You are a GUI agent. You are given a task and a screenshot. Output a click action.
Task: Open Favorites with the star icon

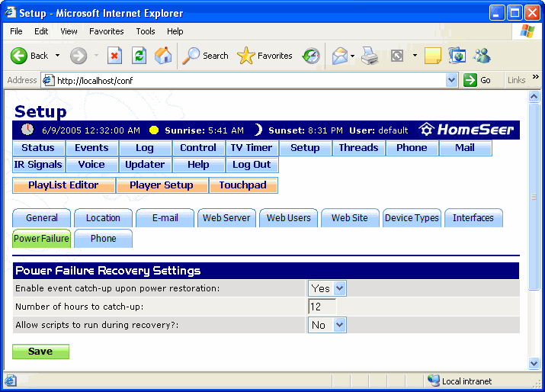click(245, 56)
